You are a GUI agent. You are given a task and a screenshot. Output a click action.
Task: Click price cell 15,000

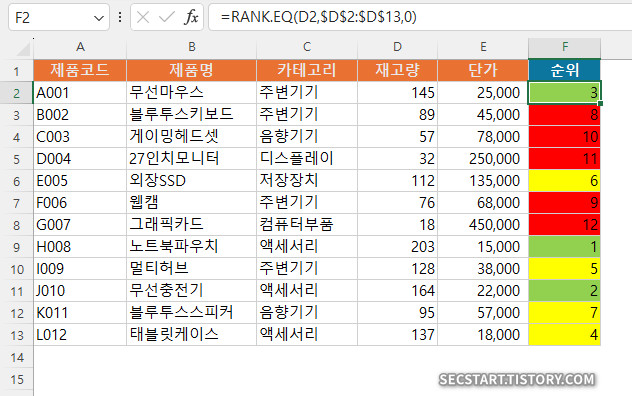pos(483,246)
